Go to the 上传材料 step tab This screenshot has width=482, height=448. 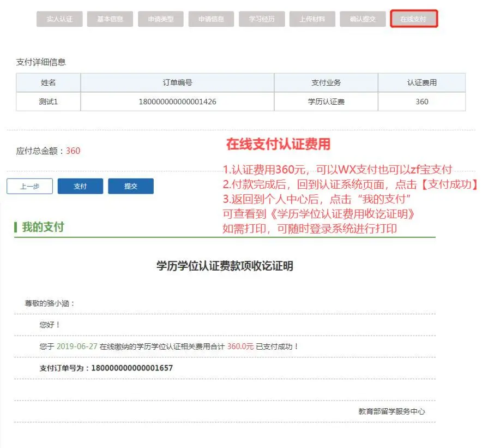click(312, 19)
